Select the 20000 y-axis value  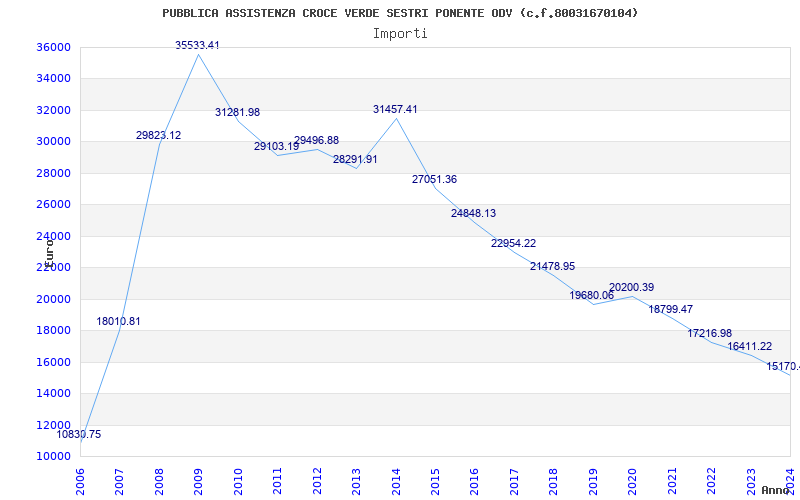pos(51,300)
